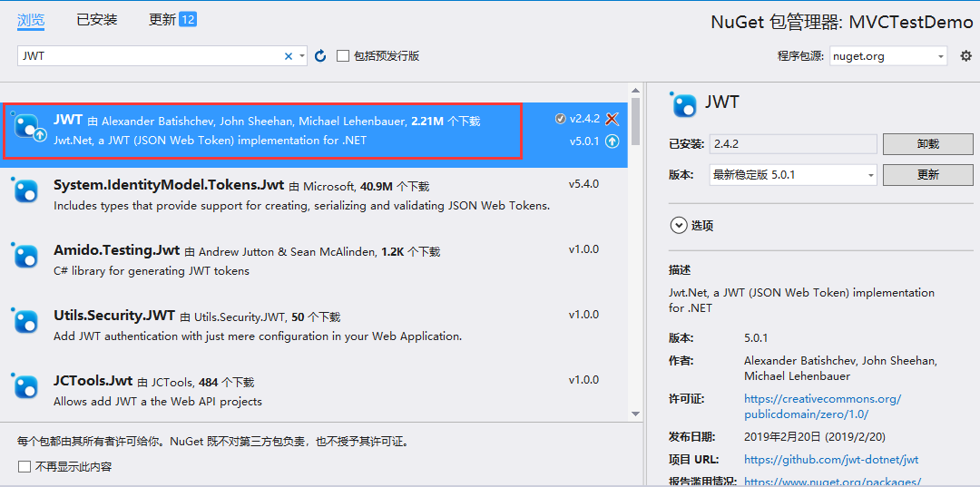This screenshot has width=980, height=487.
Task: Click the installed checkmark icon beside v2.4.2
Action: click(561, 119)
